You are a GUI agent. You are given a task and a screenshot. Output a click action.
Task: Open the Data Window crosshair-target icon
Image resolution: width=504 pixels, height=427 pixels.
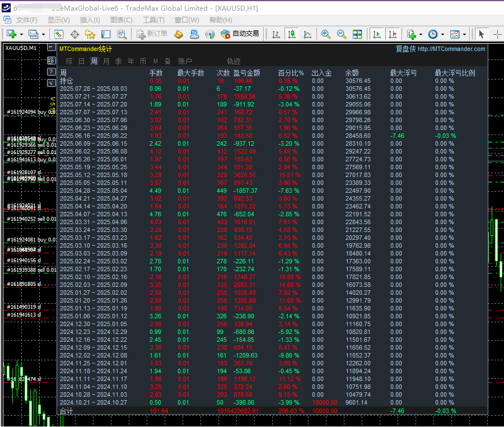(x=74, y=34)
